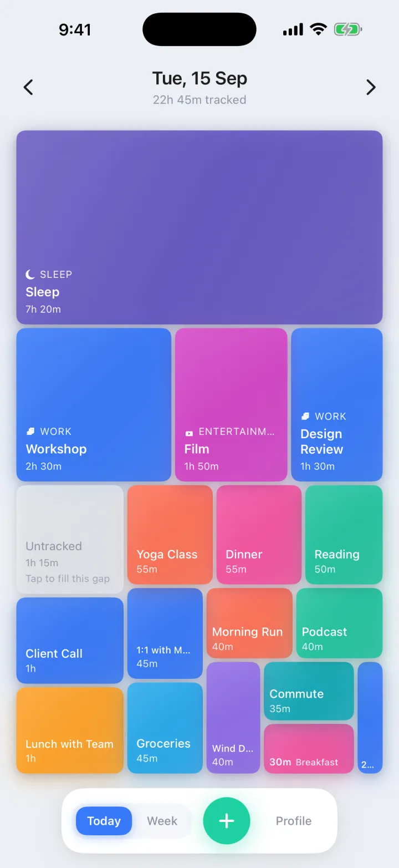Tap the 30m Breakfast tile
Viewport: 399px width, 868px height.
(309, 749)
